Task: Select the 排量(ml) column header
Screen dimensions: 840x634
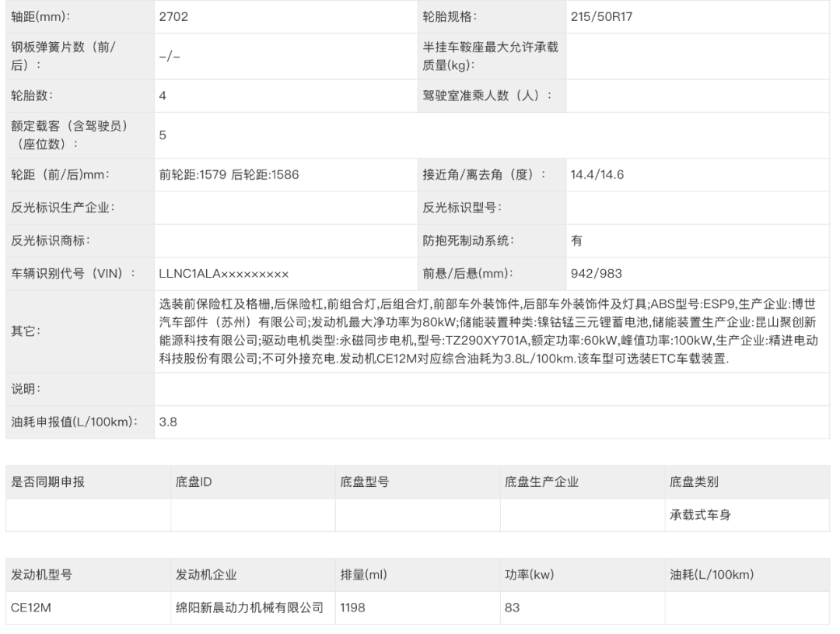Action: coord(363,575)
